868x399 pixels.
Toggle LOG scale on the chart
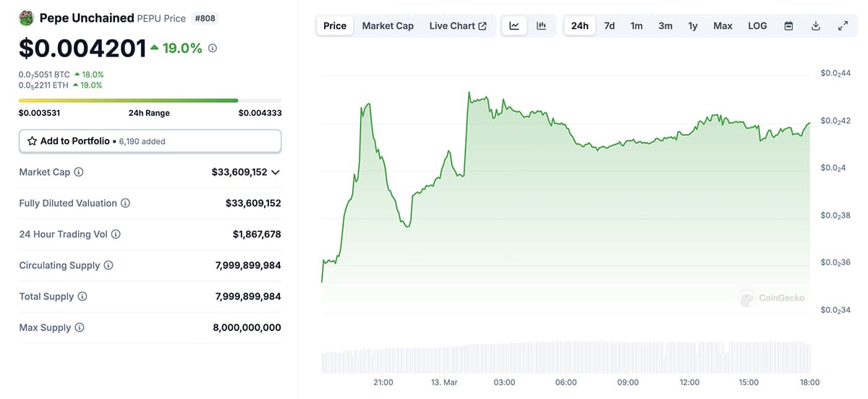(x=757, y=26)
